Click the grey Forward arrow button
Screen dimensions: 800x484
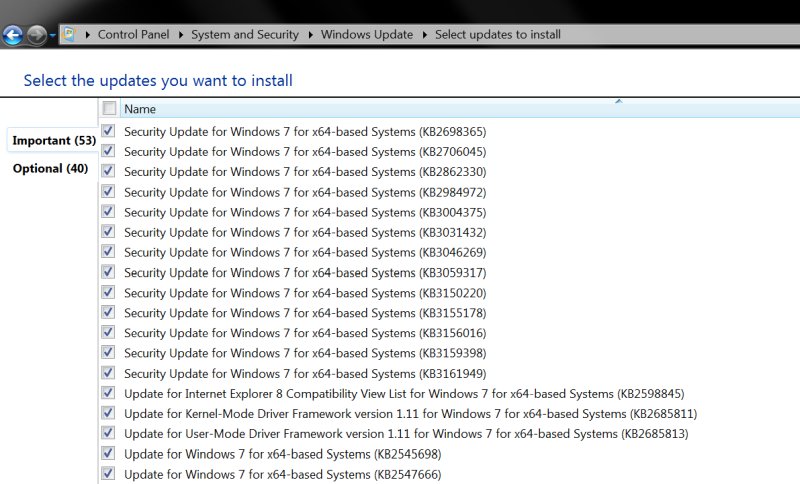coord(36,35)
